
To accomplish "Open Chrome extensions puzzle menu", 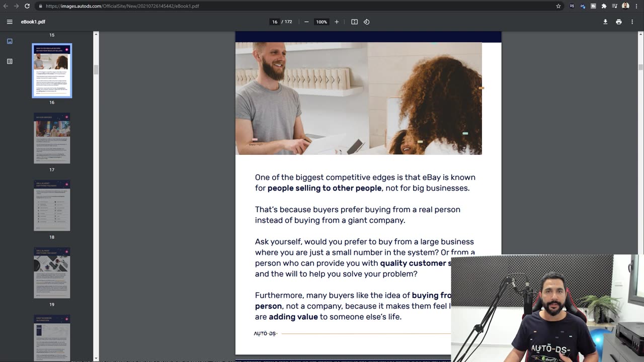I will click(604, 6).
